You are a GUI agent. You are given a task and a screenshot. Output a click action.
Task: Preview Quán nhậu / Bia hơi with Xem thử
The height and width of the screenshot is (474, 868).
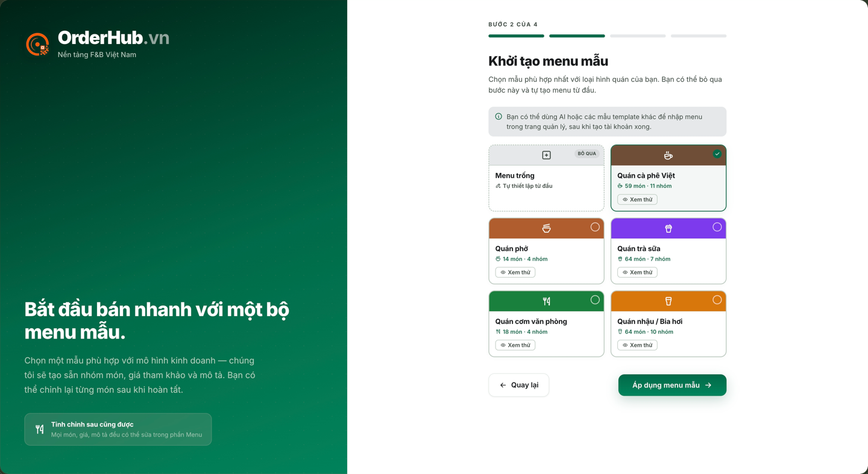637,345
